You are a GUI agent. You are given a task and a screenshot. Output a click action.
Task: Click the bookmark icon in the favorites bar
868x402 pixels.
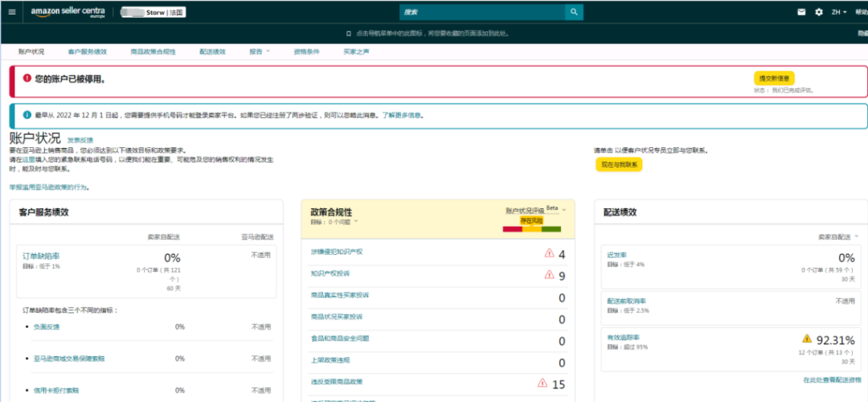(x=348, y=33)
